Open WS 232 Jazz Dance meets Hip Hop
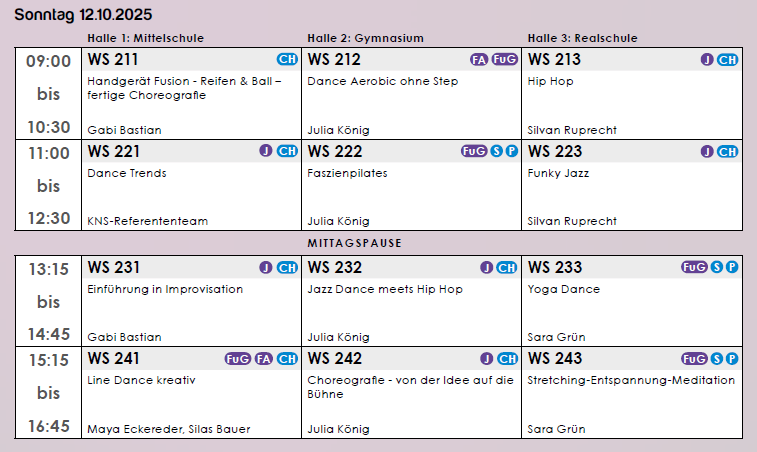Screen dimensions: 757x452 tap(385, 289)
